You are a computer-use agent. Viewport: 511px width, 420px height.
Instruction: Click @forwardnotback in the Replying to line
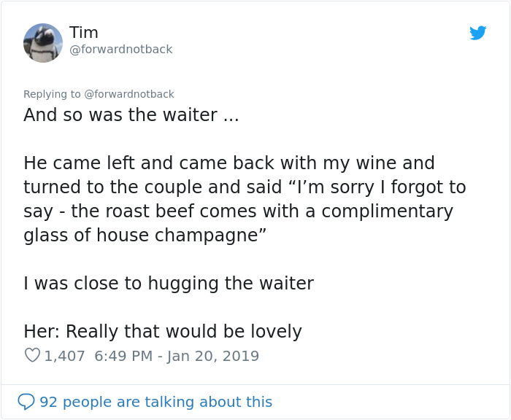click(x=129, y=94)
